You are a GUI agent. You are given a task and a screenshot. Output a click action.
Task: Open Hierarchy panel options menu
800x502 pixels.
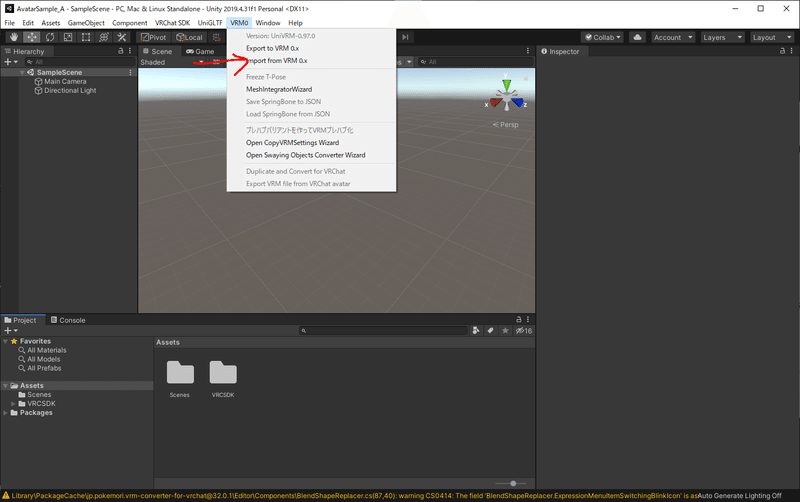point(130,51)
